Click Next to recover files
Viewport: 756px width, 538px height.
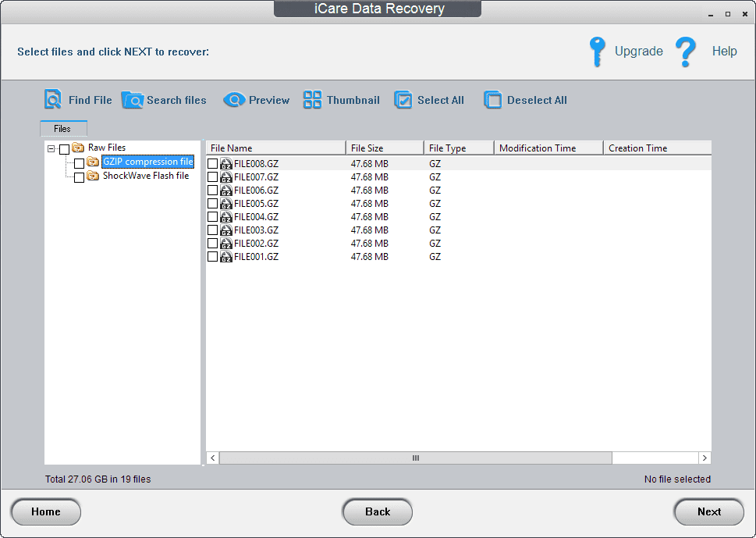pos(708,512)
